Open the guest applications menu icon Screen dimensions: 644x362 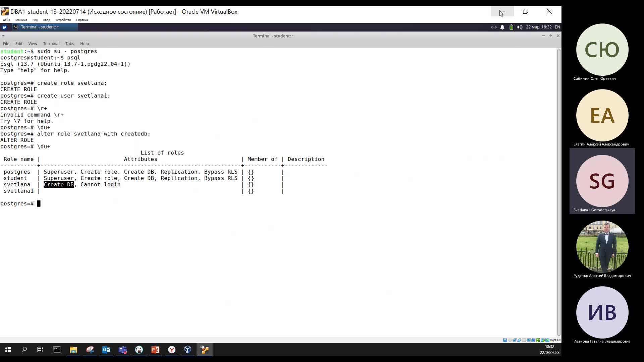click(4, 27)
